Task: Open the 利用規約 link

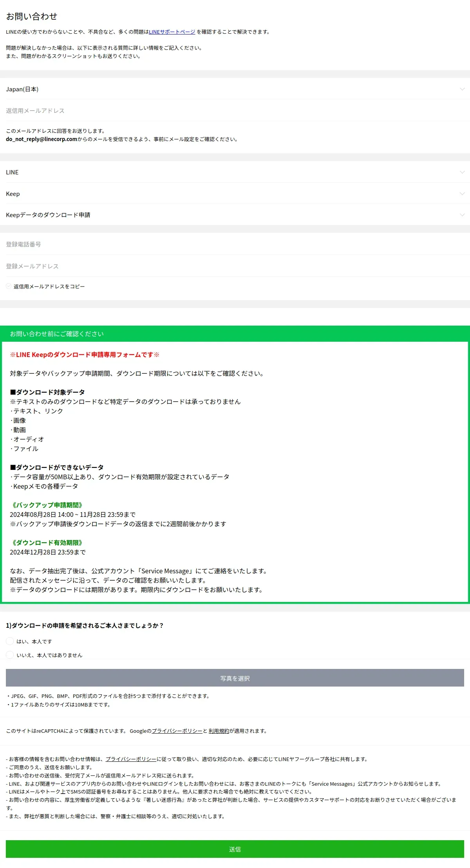Action: coord(219,731)
